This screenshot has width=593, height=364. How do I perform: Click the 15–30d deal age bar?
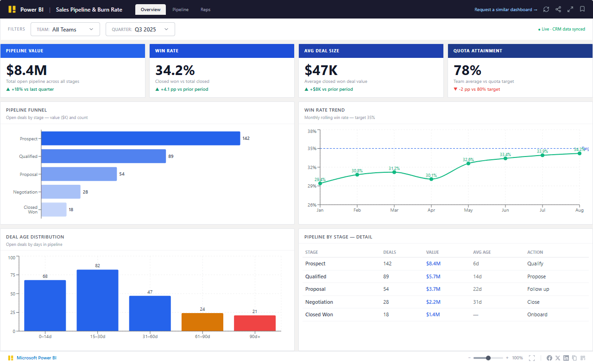97,301
